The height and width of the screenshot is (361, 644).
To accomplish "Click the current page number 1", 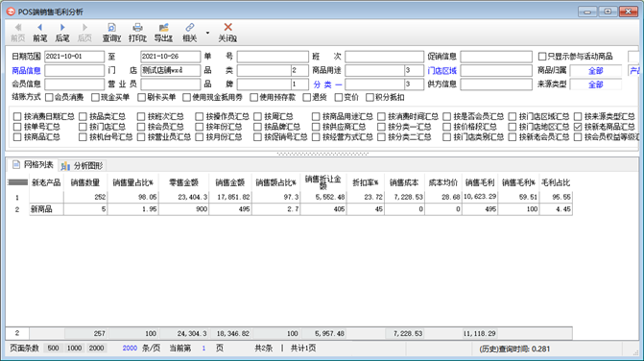I will (x=203, y=349).
